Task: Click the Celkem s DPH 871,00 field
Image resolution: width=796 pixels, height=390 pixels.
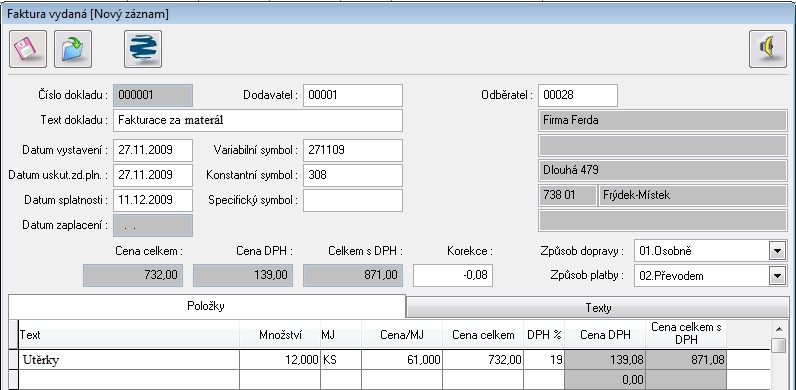Action: [x=353, y=275]
